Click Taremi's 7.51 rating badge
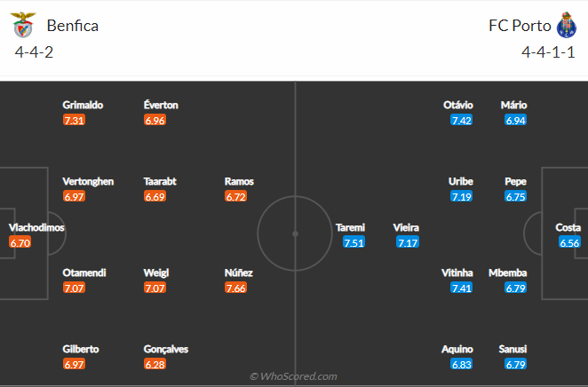The image size is (588, 387). 354,242
